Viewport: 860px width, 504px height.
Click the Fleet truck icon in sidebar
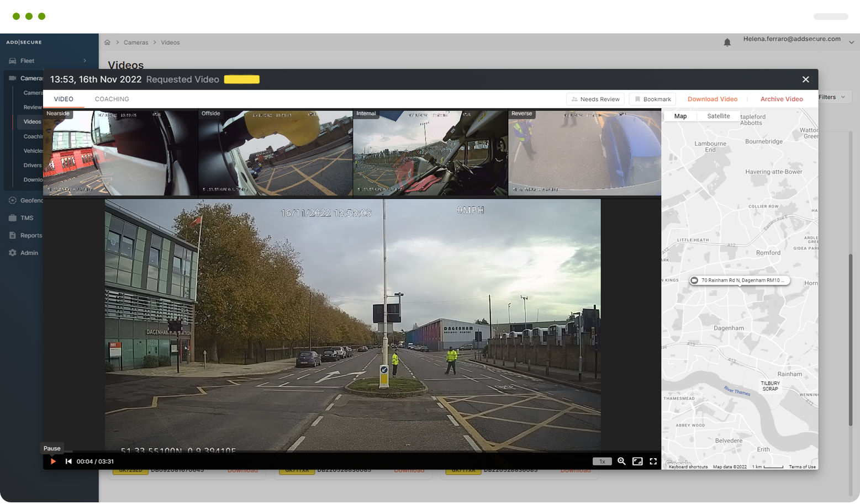(x=12, y=61)
